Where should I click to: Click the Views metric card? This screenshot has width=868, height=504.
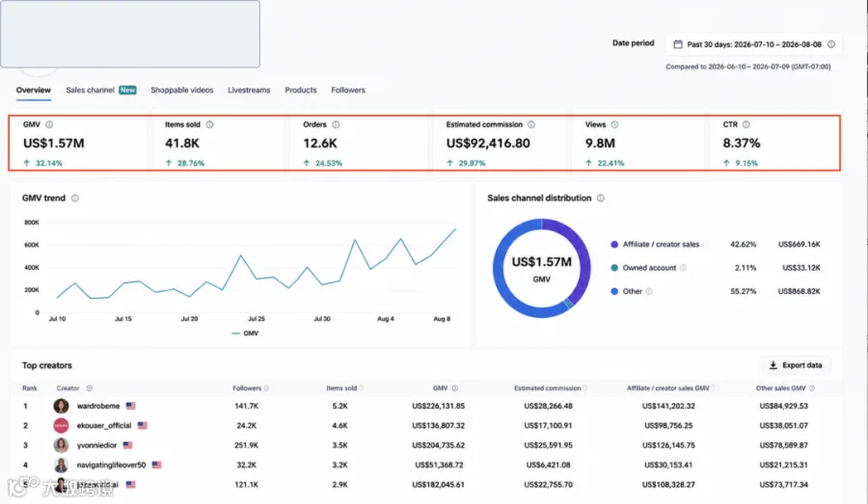pos(638,144)
